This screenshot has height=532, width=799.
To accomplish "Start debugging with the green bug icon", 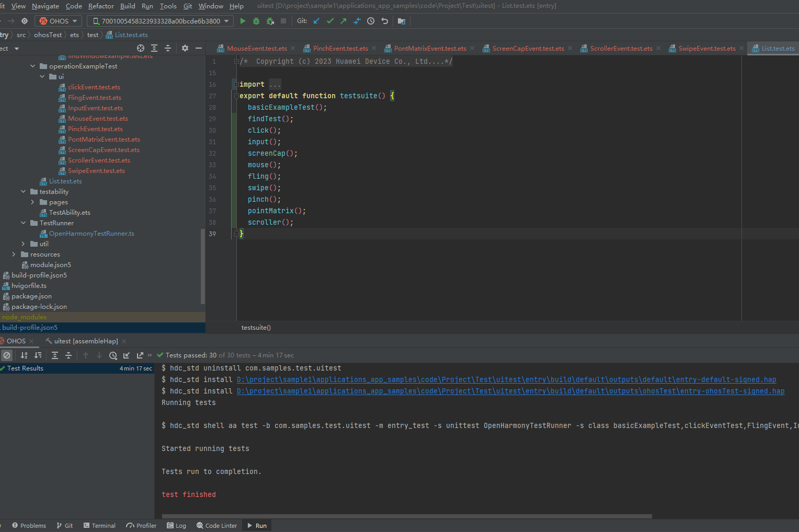I will tap(256, 21).
